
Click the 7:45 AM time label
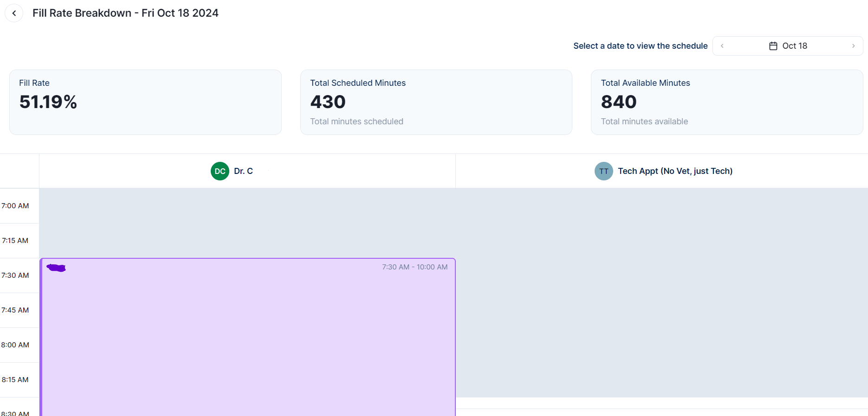click(15, 310)
